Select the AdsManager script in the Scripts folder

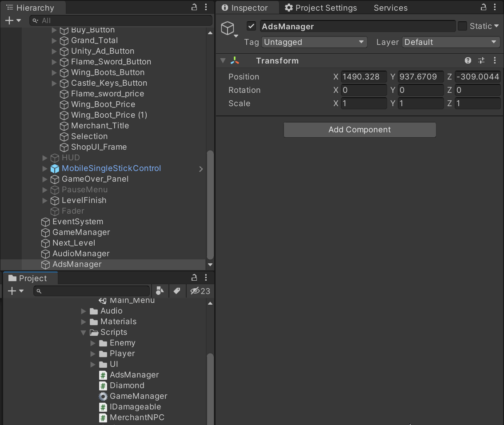coord(133,375)
